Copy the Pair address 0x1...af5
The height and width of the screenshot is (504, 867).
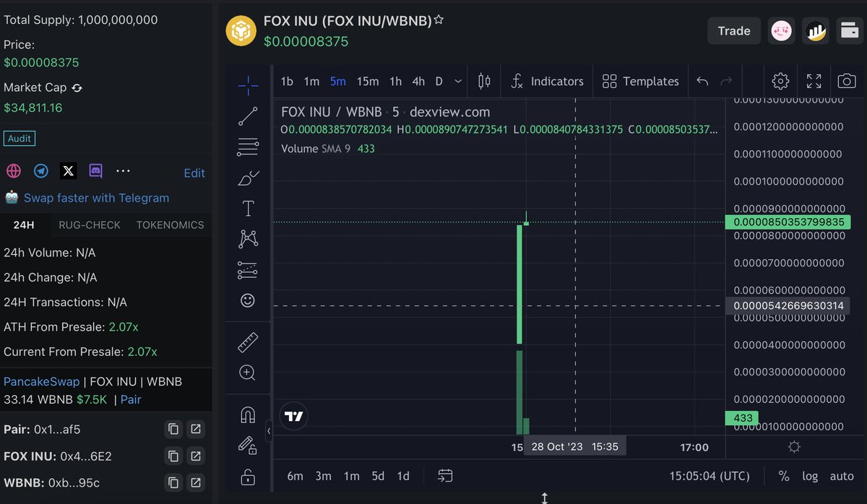point(173,430)
